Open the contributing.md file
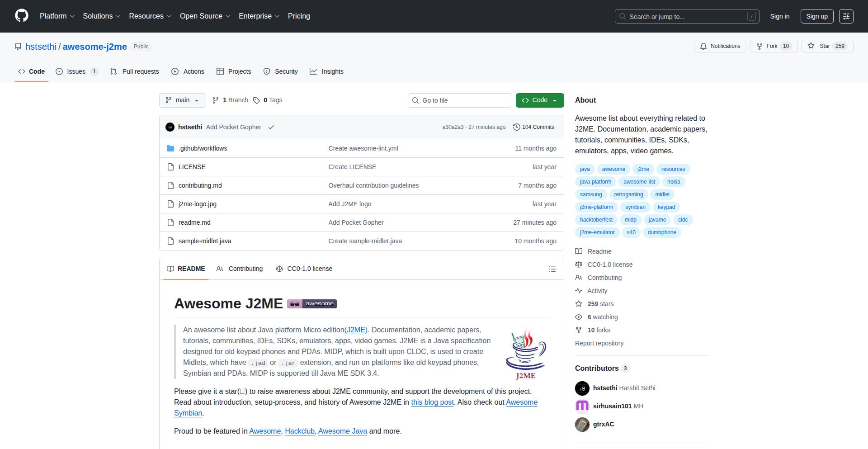868x449 pixels. (200, 185)
